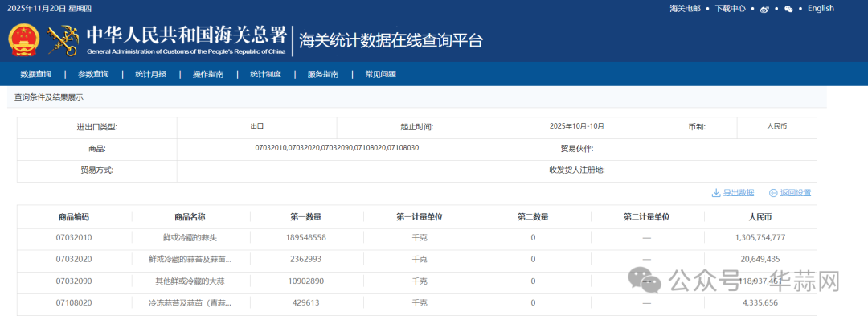Click the 商品名称 column header
Image resolution: width=868 pixels, height=316 pixels.
click(190, 217)
